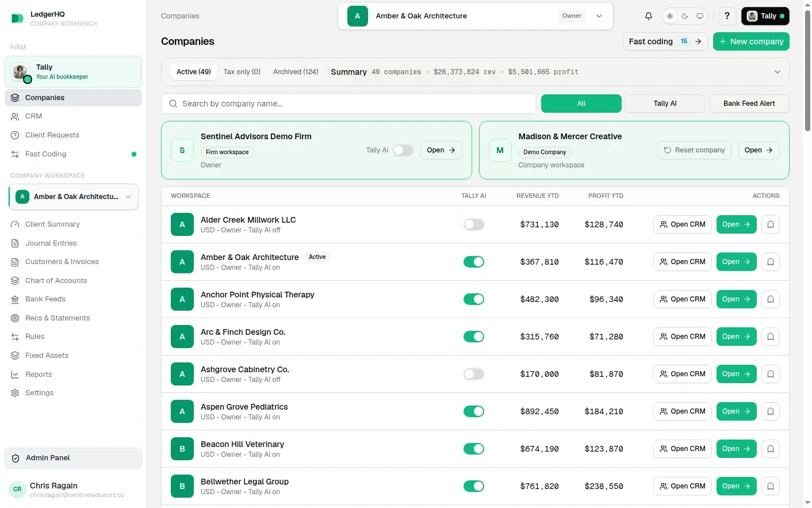Open the company switcher dropdown in header

(476, 16)
